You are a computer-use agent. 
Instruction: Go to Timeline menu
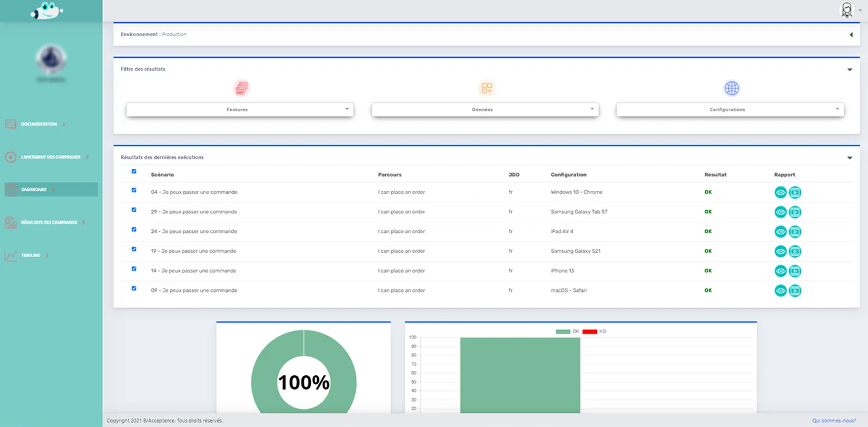[x=31, y=255]
